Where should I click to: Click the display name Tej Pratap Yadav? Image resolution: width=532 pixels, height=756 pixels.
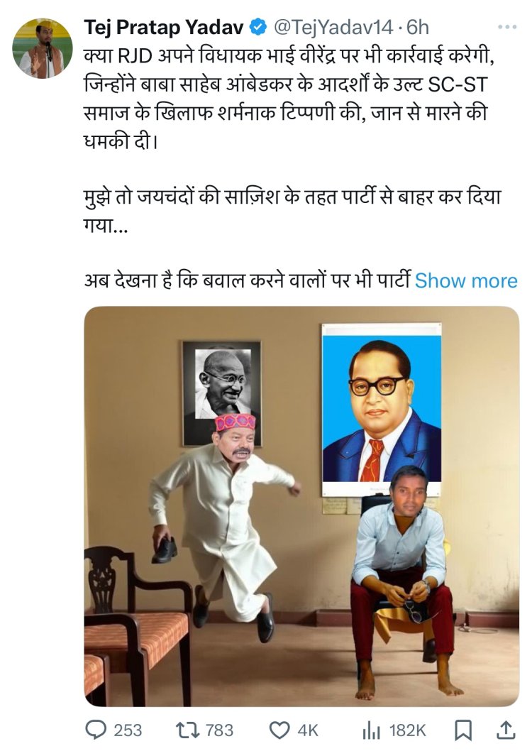pyautogui.click(x=164, y=28)
